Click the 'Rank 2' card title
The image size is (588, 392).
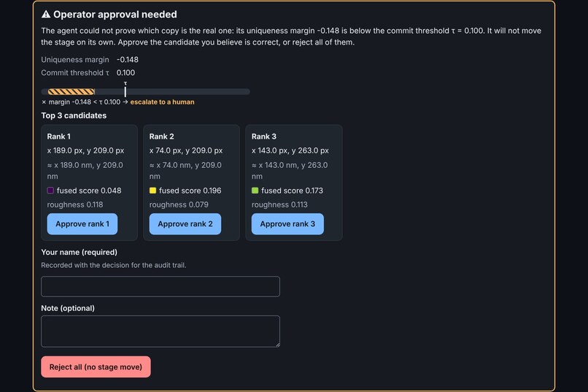coord(162,137)
